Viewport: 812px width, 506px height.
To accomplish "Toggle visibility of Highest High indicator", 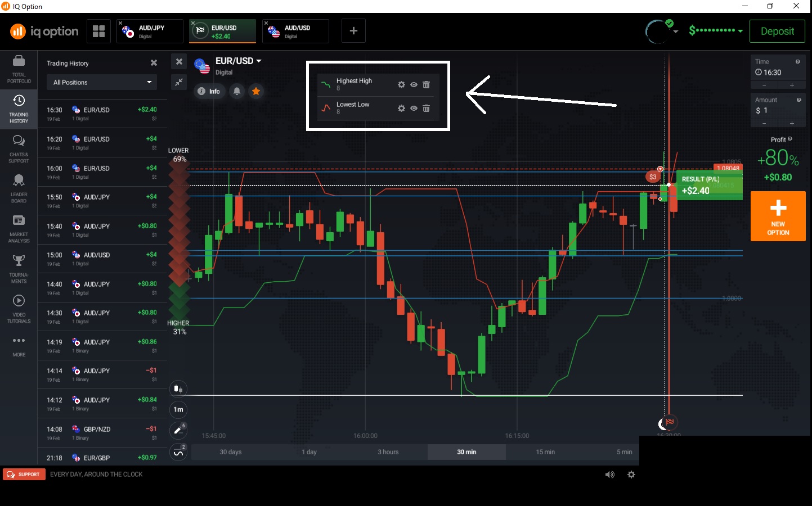I will (x=414, y=85).
